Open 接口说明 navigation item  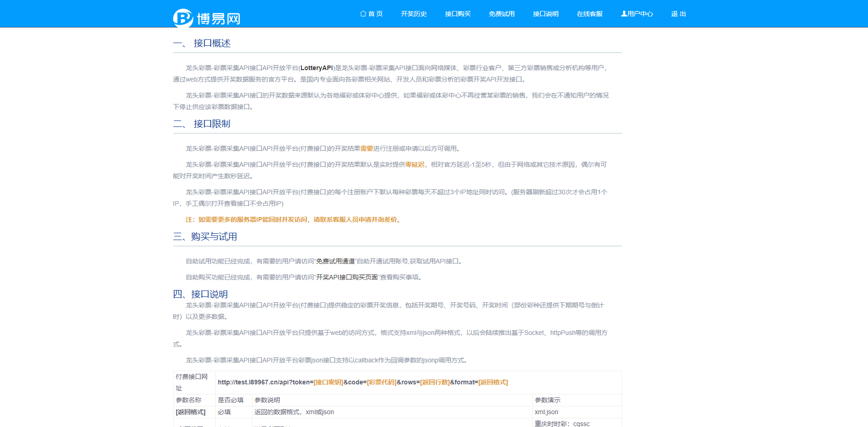[546, 14]
